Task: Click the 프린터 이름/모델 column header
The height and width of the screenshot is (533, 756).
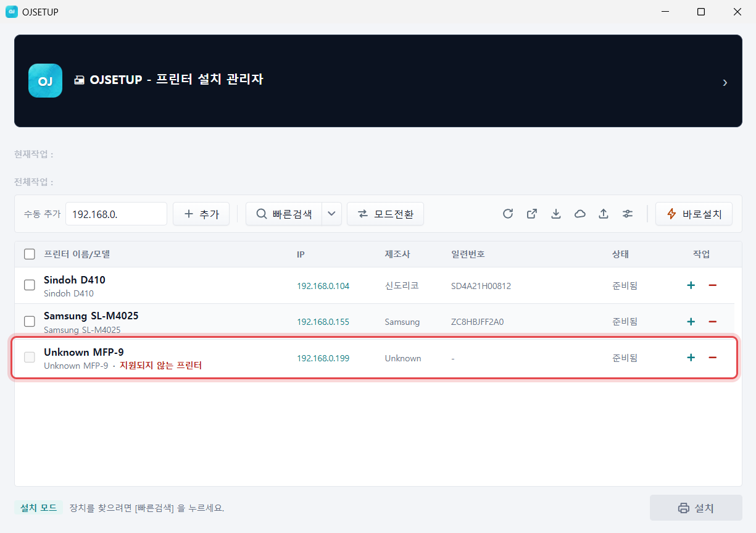Action: pyautogui.click(x=77, y=254)
